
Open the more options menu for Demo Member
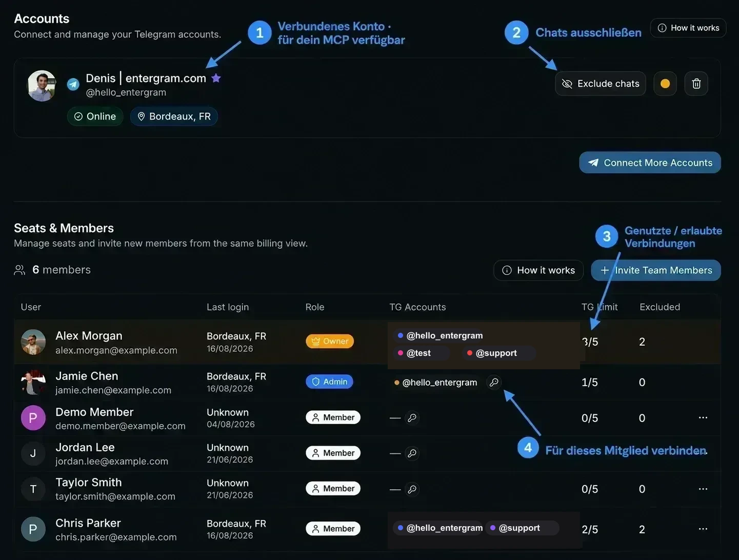(x=703, y=417)
